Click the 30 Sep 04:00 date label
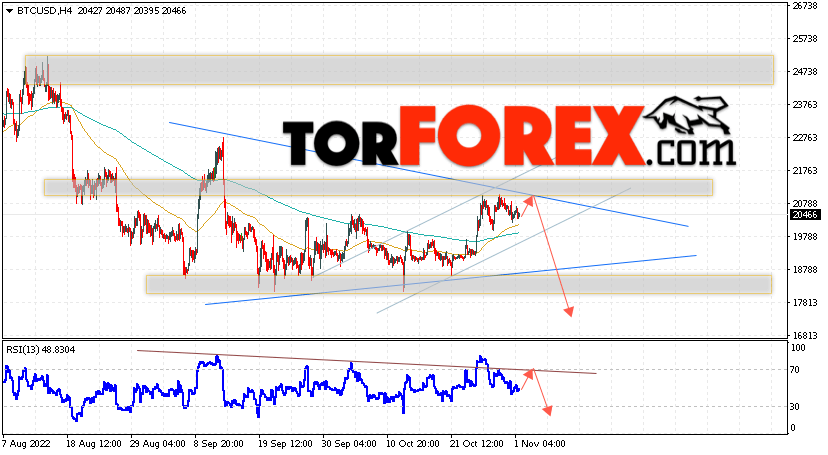 pyautogui.click(x=349, y=443)
